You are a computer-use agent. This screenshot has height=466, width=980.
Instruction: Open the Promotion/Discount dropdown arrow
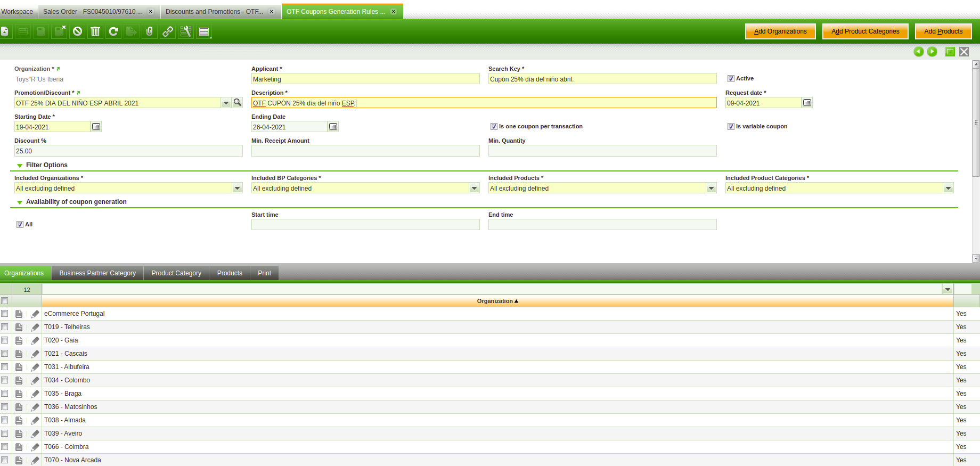coord(226,103)
